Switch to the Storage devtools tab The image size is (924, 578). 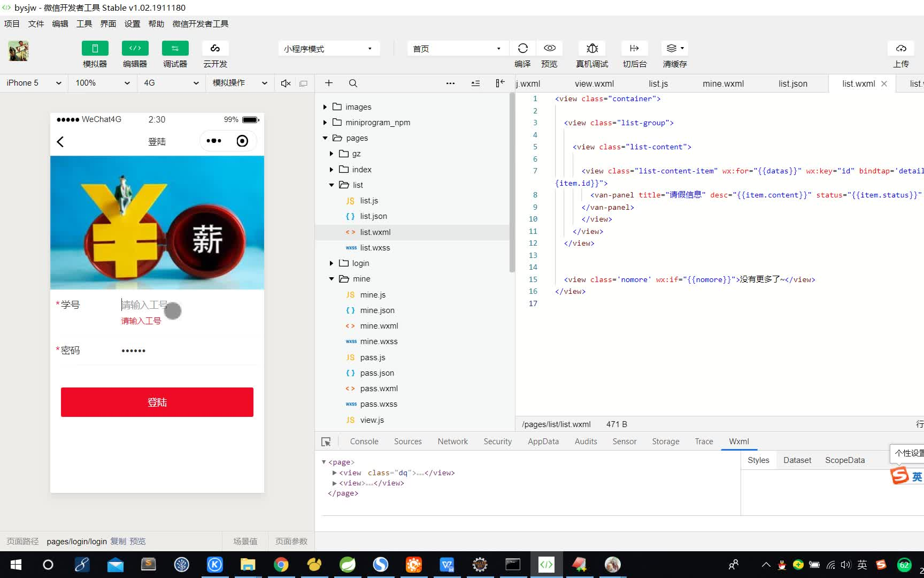[x=666, y=442]
